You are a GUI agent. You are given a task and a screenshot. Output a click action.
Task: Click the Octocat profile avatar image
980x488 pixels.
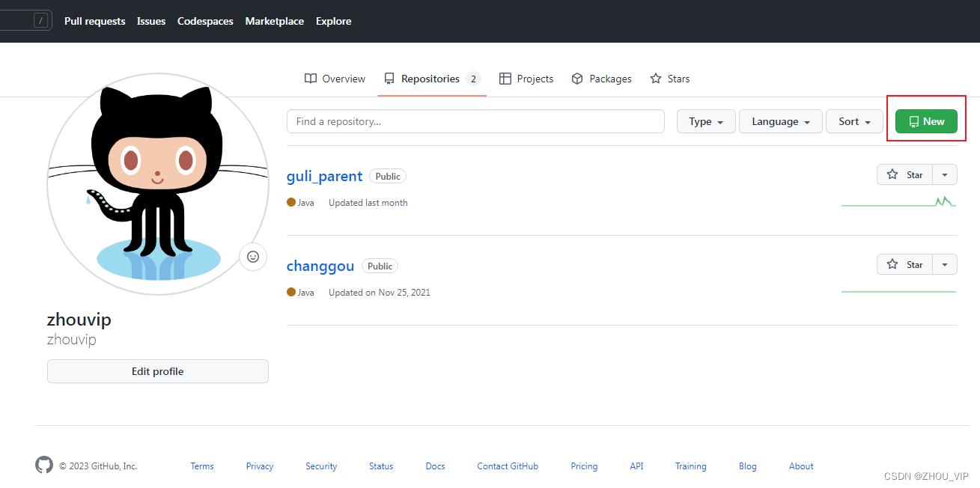point(158,184)
